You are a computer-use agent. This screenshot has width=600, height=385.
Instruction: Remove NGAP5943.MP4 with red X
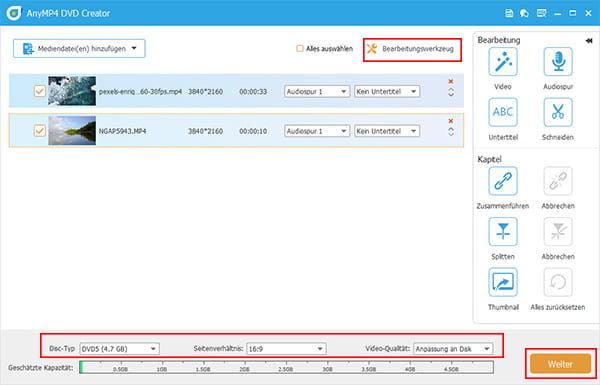pyautogui.click(x=451, y=121)
